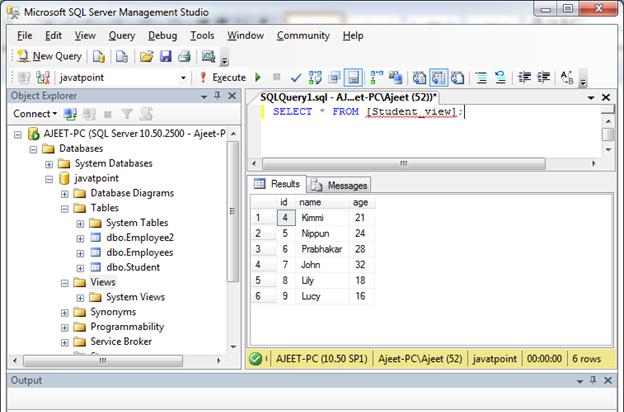The image size is (624, 412).
Task: Select Results to Grid option
Action: coord(439,78)
